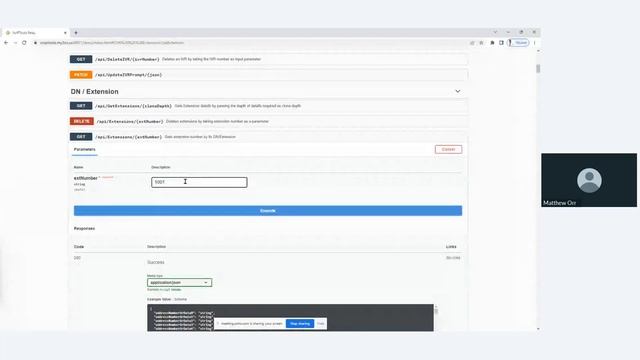640x360 pixels.
Task: Click the share icon in the address bar
Action: (472, 43)
